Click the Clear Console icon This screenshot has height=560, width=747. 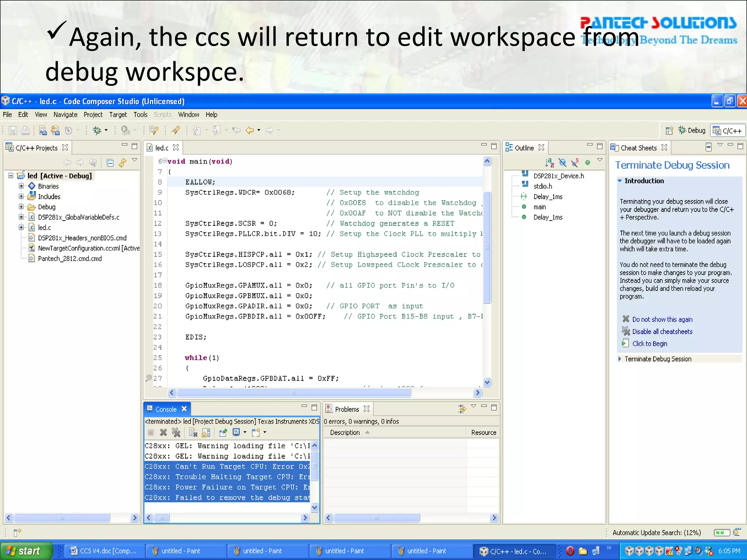pos(193,432)
